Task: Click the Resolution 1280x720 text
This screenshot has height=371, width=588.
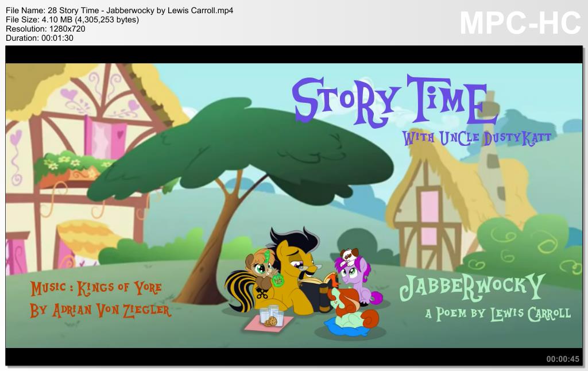Action: point(46,29)
